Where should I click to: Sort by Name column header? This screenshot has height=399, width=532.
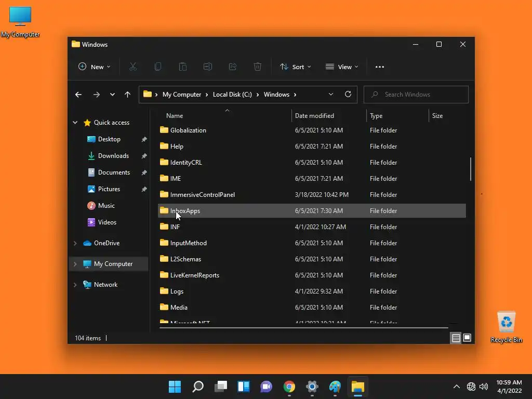click(175, 116)
